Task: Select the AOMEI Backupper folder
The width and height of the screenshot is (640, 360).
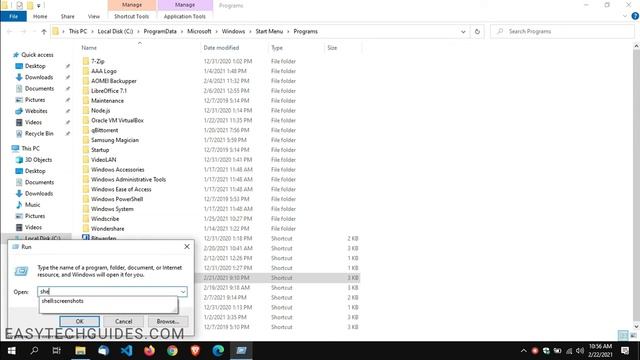Action: 113,81
